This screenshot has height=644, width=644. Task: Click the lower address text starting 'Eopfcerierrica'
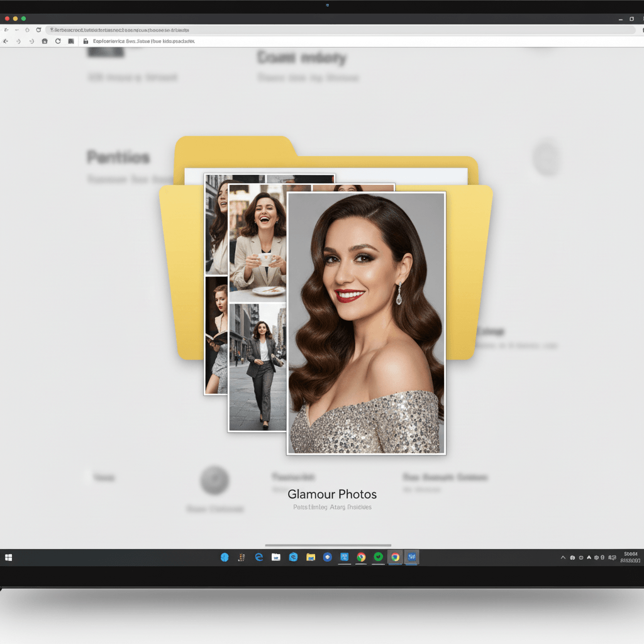[x=144, y=41]
